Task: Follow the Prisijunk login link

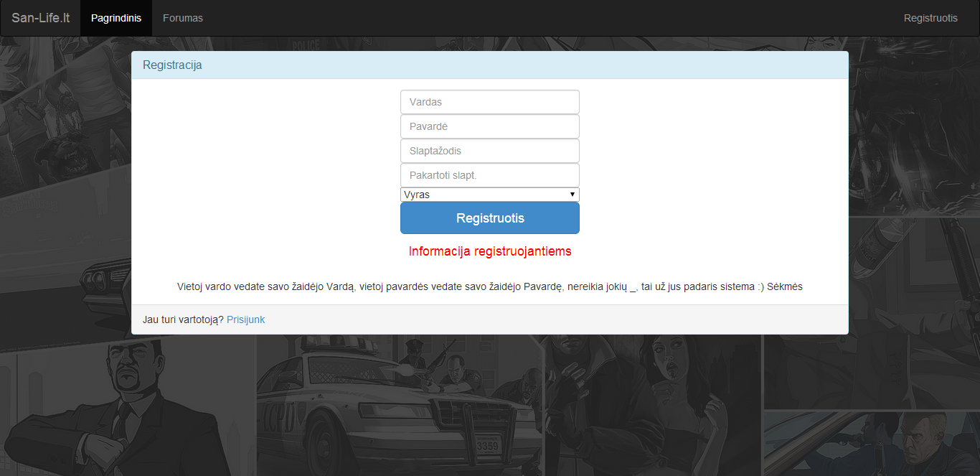Action: [x=246, y=319]
